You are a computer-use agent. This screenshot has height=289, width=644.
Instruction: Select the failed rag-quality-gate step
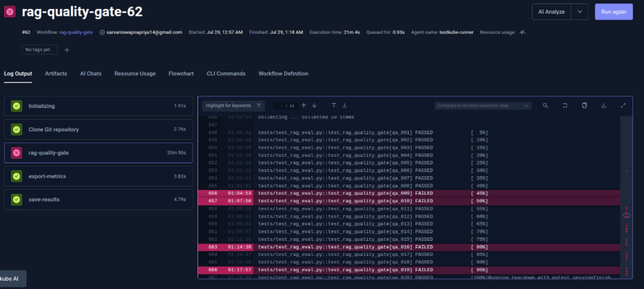point(98,153)
